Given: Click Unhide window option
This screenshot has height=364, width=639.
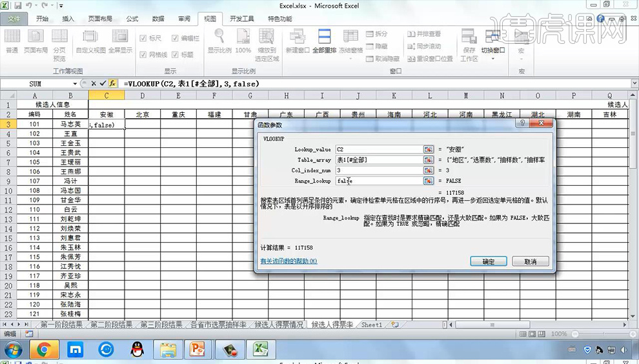Looking at the screenshot, I should (x=383, y=59).
